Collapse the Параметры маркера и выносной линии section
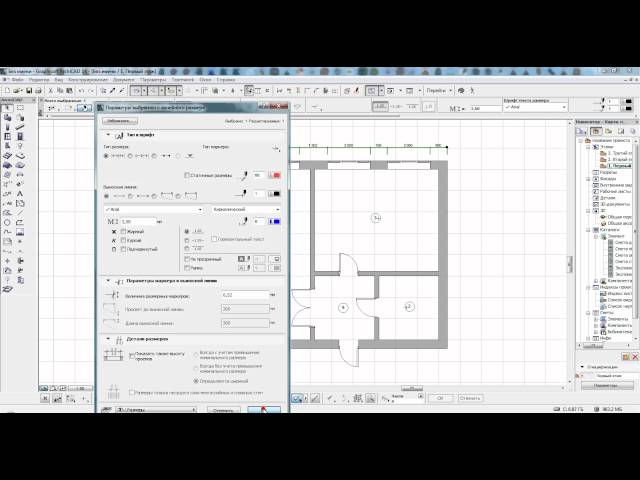This screenshot has height=480, width=640. click(108, 281)
